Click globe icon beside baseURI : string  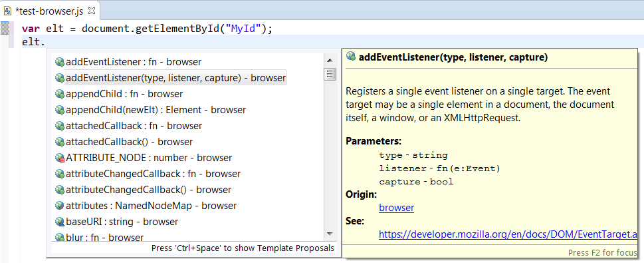[x=60, y=222]
